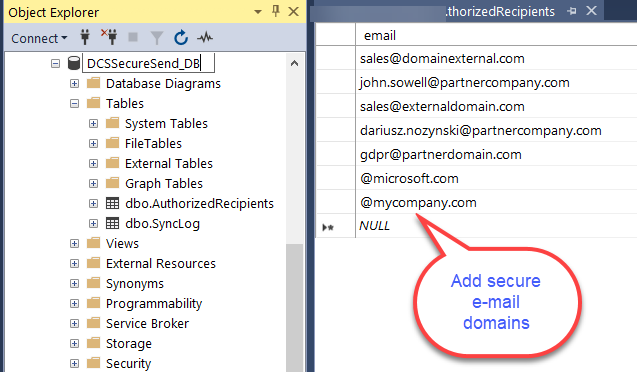This screenshot has height=372, width=637.
Task: Expand the Graph Tables node
Action: click(x=93, y=184)
